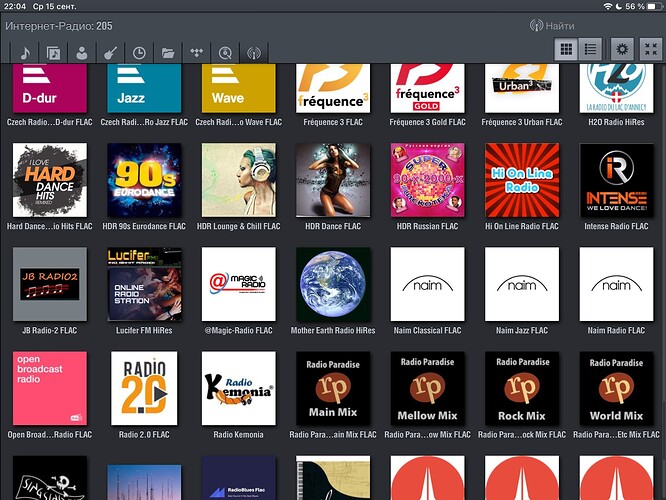
Task: Open Radio 2.0 FLAC station
Action: 144,388
